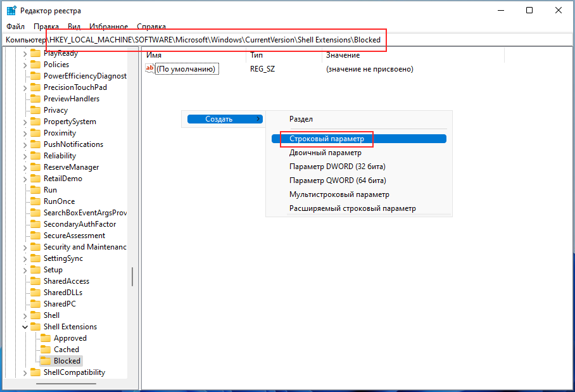Click the tree pane vertical scrollbar thumb
Viewport: 575px width, 392px height.
click(132, 277)
